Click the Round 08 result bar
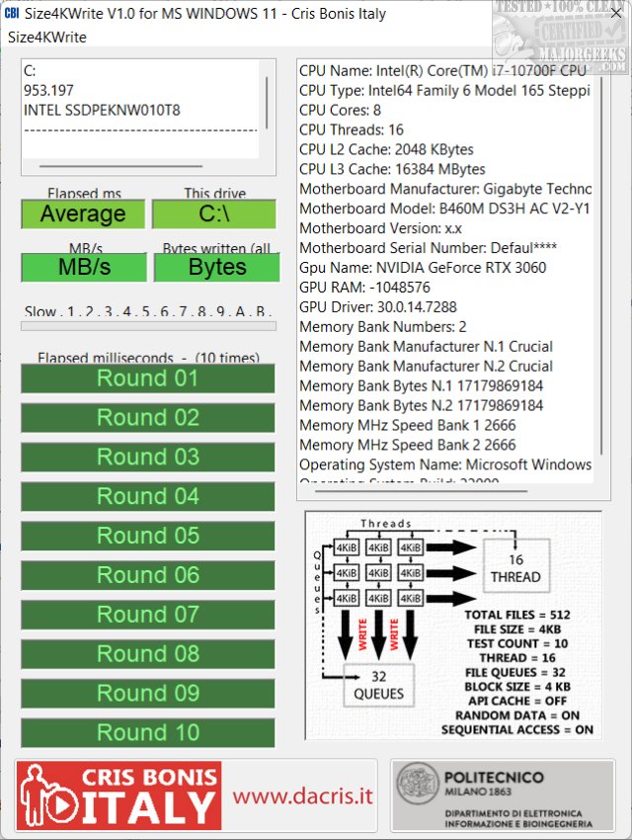632x840 pixels. click(x=148, y=654)
